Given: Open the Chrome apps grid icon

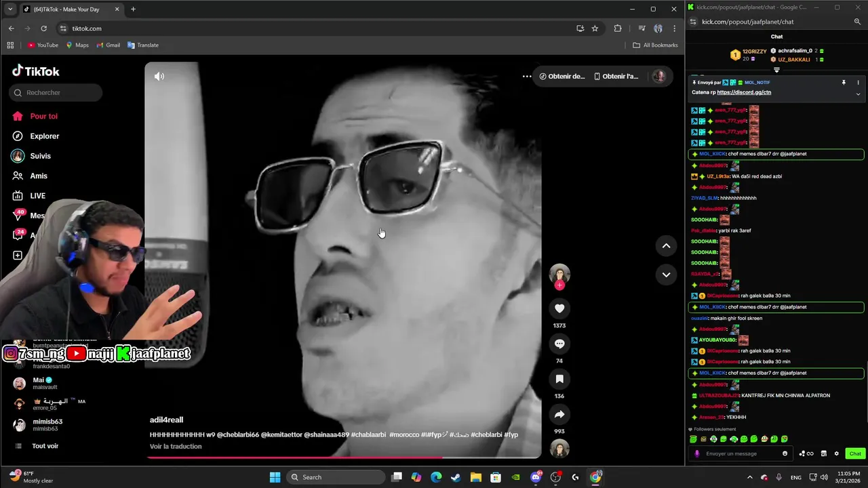Looking at the screenshot, I should 10,45.
